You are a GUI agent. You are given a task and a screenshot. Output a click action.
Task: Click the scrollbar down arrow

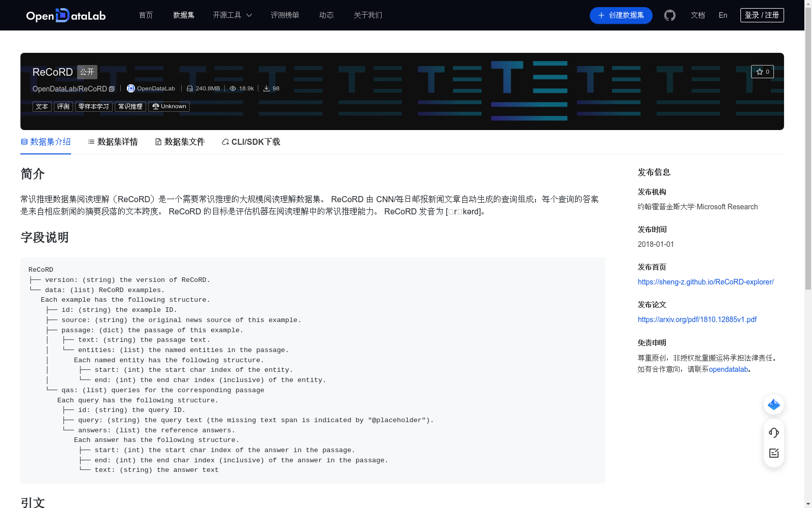coord(808,504)
